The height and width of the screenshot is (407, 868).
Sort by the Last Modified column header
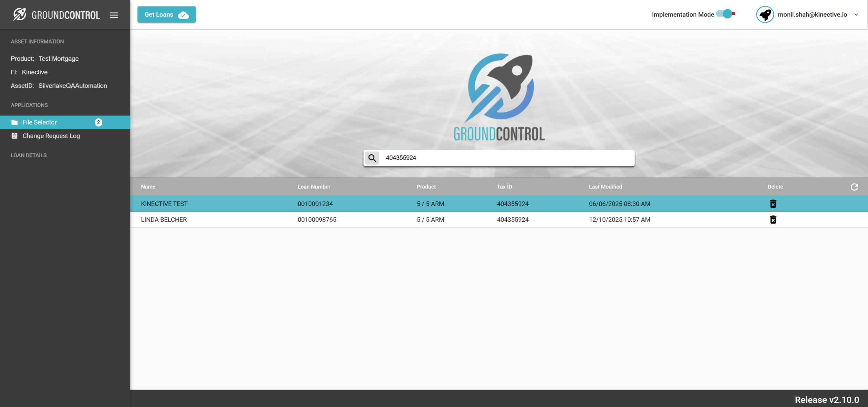[x=605, y=187]
